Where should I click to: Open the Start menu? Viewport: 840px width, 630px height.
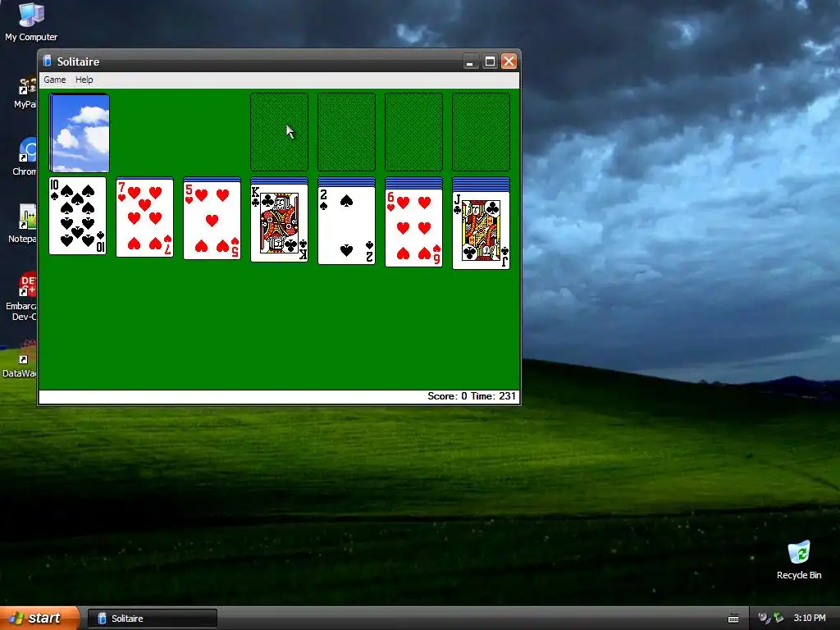click(x=39, y=619)
